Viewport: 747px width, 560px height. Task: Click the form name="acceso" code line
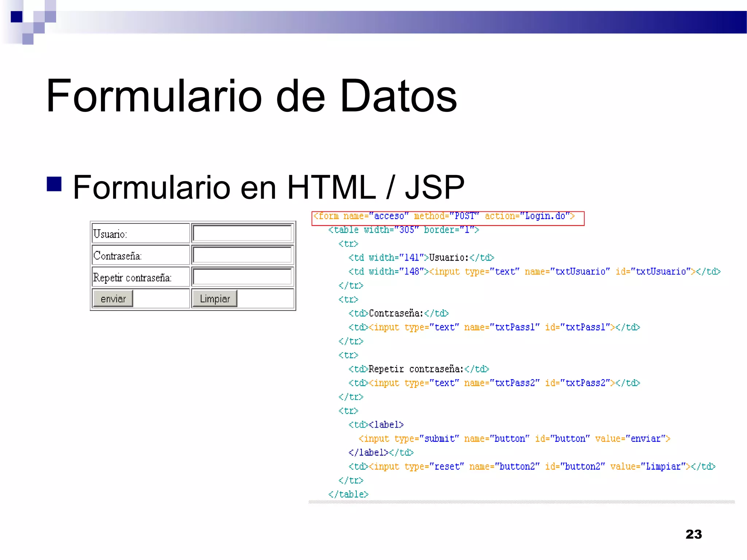coord(444,216)
